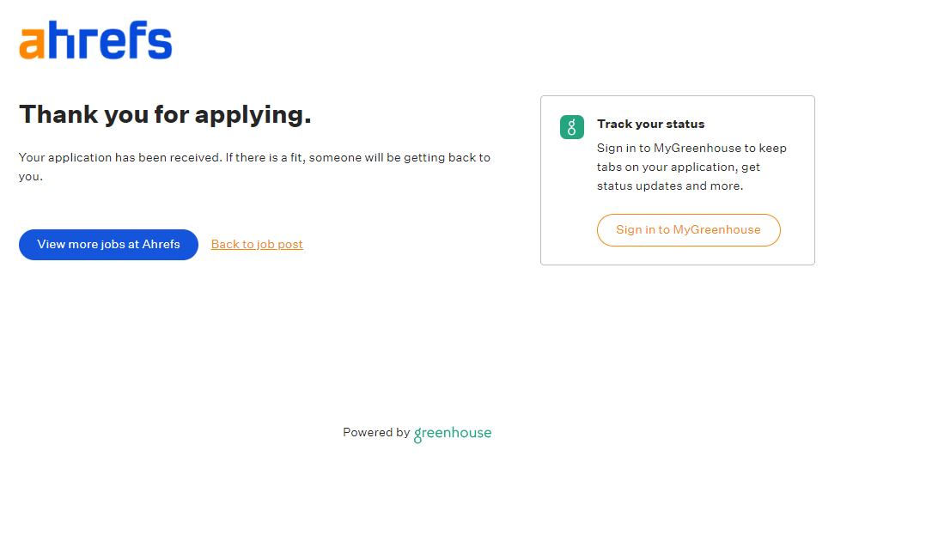Click the Track your status heading
Viewport: 926px width, 560px height.
(x=650, y=124)
